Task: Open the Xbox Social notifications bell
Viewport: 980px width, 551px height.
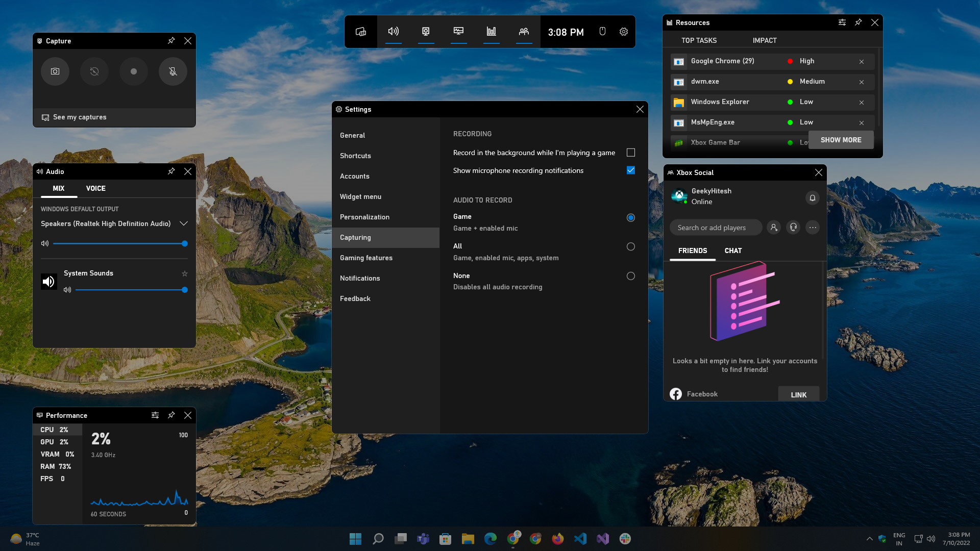Action: (x=813, y=197)
